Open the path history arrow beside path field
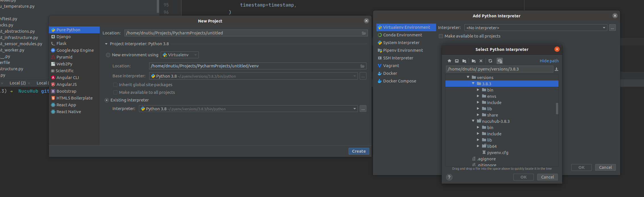This screenshot has height=197, width=644. pyautogui.click(x=556, y=69)
